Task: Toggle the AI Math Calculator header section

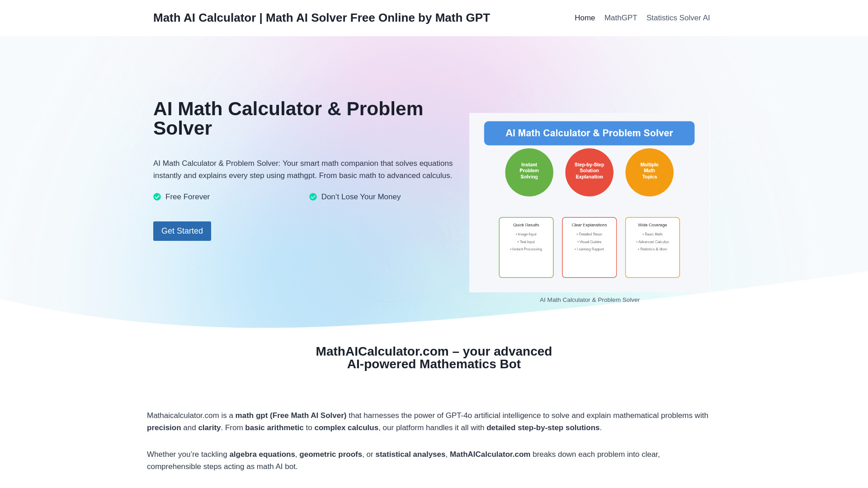Action: point(589,133)
